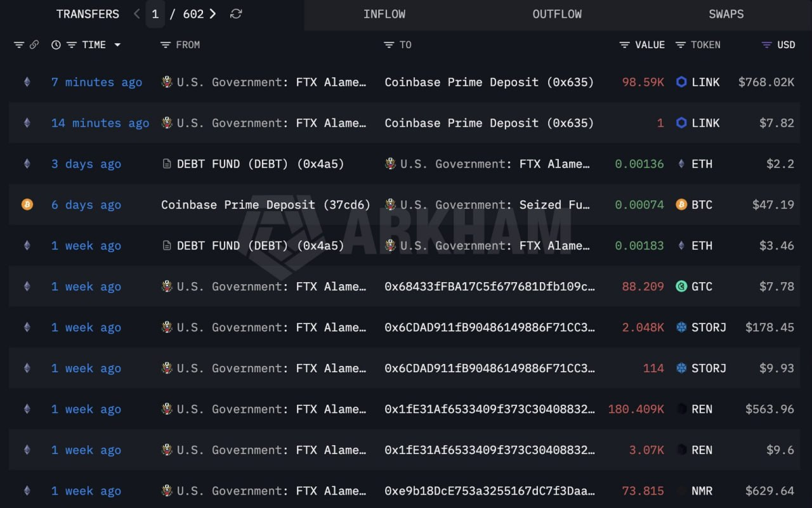Click the GTC token icon
This screenshot has width=812, height=508.
(681, 287)
